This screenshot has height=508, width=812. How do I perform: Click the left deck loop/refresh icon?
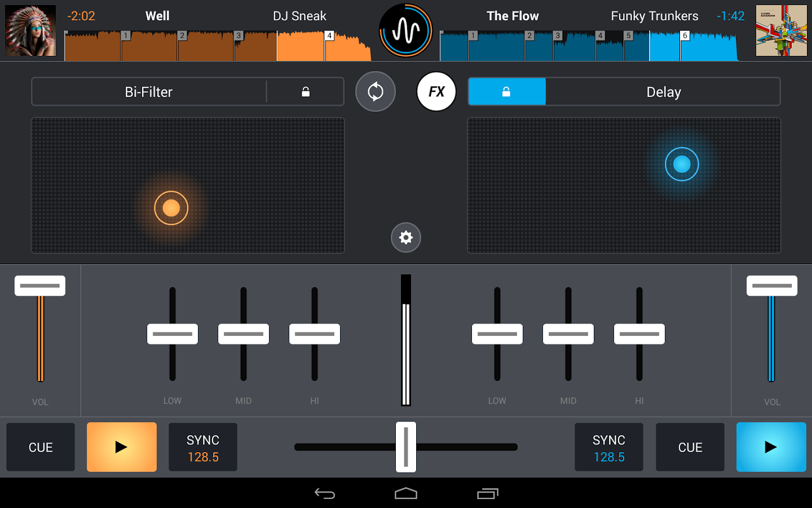coord(376,91)
